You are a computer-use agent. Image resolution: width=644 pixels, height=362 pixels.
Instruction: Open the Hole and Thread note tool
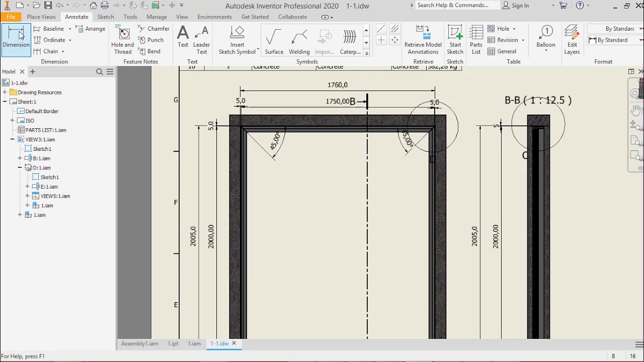pos(123,40)
